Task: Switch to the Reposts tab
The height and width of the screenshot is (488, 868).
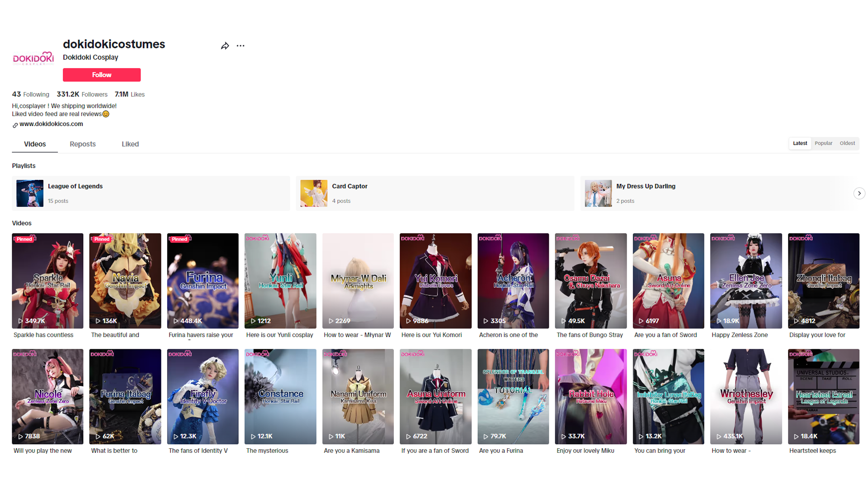Action: coord(83,144)
